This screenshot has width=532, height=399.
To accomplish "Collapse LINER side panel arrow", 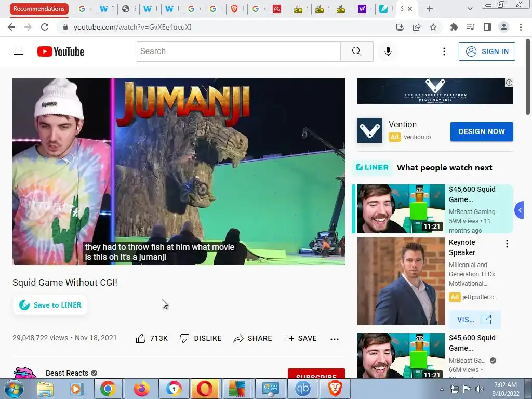I will [x=520, y=210].
